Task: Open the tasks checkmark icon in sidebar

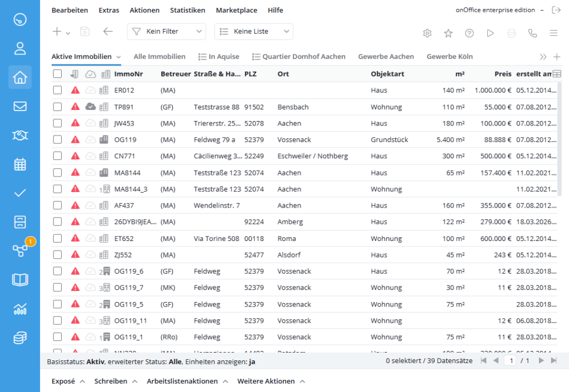Action: (20, 193)
